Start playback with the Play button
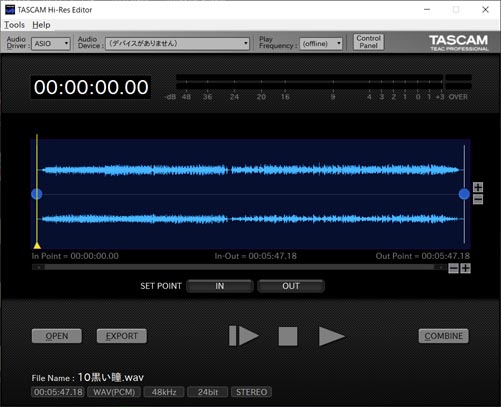This screenshot has width=501, height=407. tap(331, 336)
